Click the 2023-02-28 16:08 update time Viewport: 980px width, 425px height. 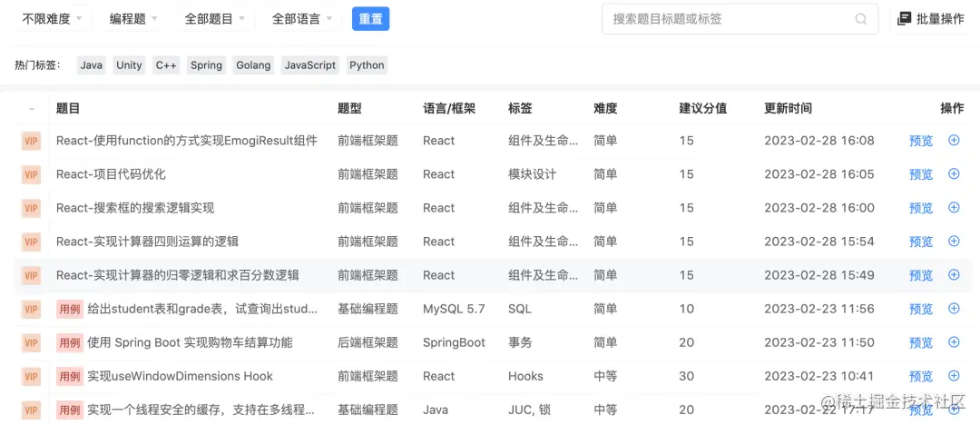[819, 140]
